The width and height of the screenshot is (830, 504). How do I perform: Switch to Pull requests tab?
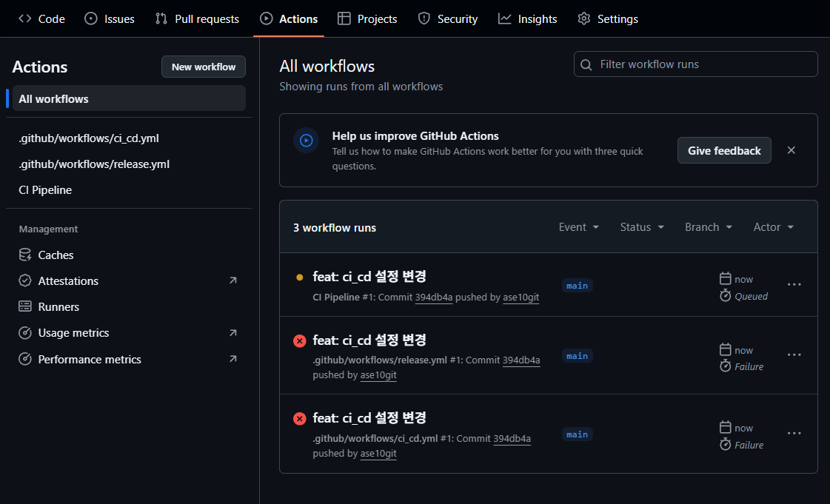197,19
